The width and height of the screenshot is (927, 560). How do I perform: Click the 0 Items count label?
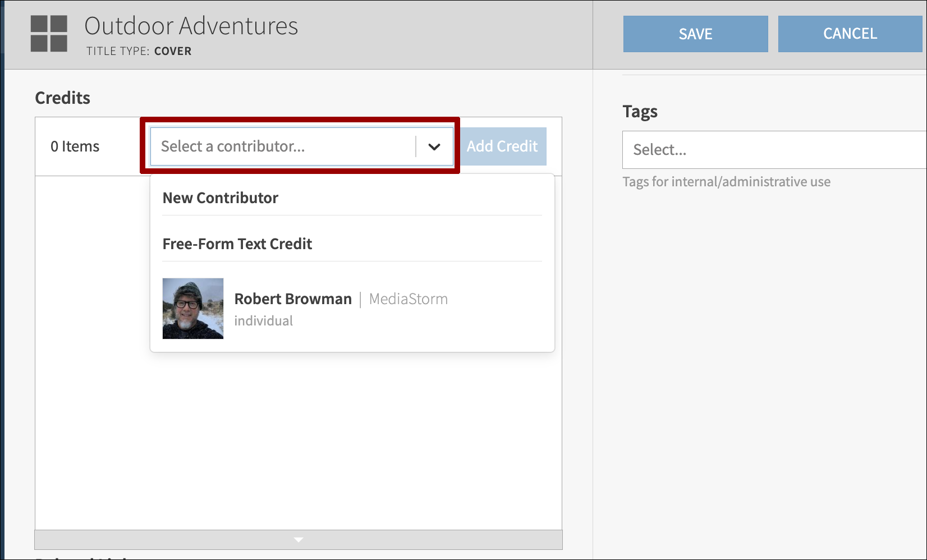pos(75,146)
